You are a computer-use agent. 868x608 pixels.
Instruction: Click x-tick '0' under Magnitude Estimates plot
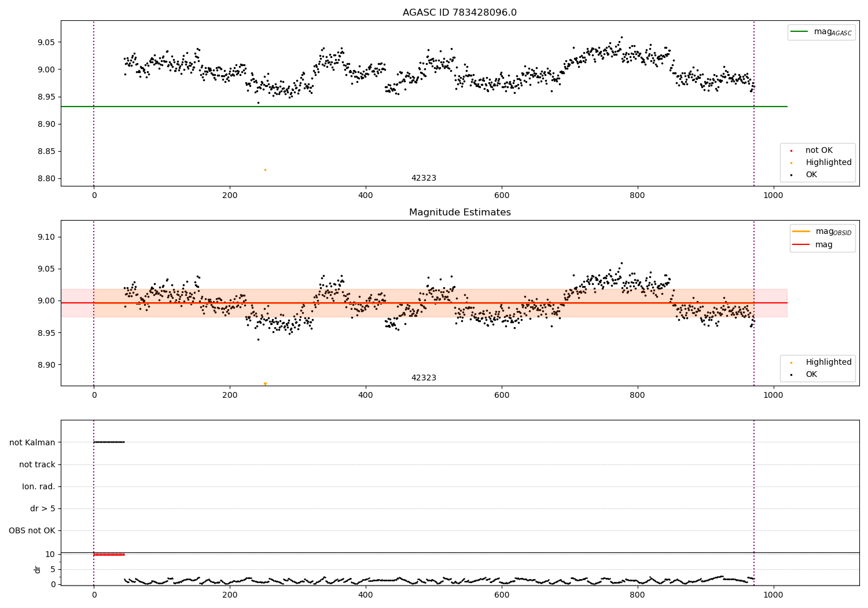tap(94, 395)
